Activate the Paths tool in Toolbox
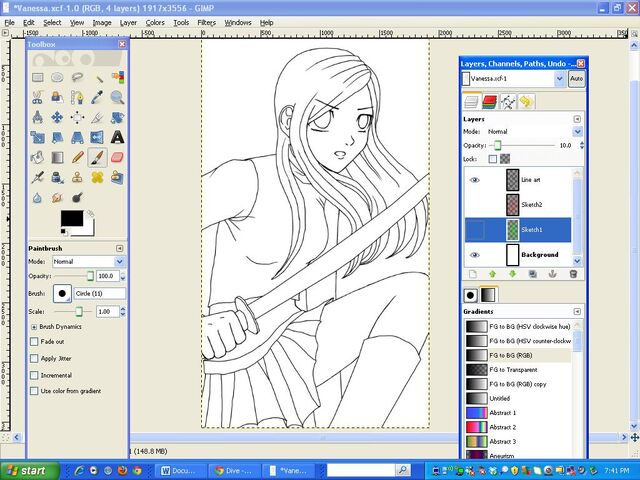 click(77, 98)
